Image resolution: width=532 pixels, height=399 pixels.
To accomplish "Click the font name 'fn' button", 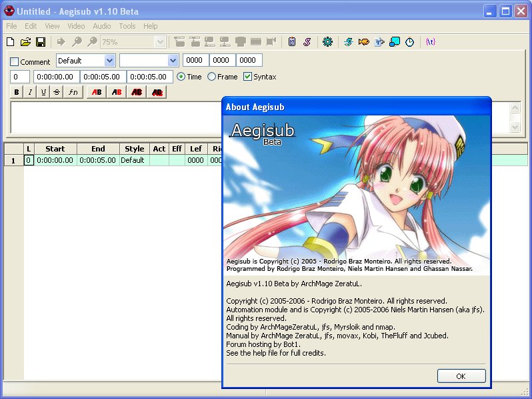I will point(74,92).
